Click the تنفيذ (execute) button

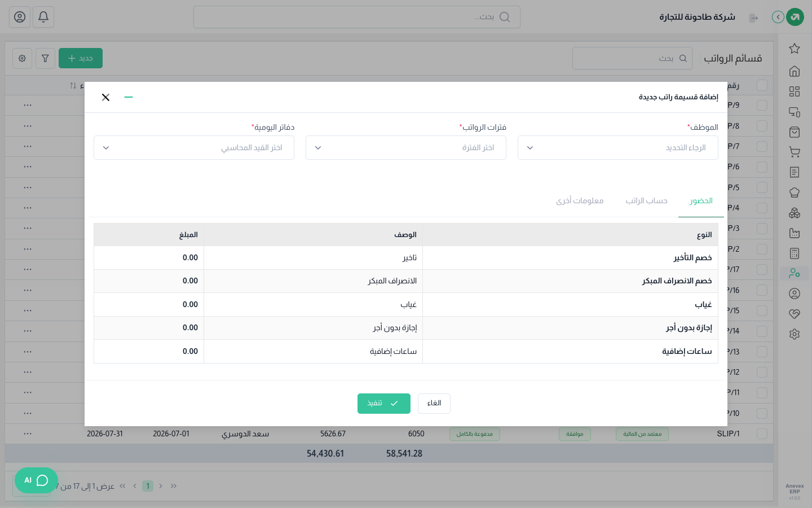click(x=384, y=404)
